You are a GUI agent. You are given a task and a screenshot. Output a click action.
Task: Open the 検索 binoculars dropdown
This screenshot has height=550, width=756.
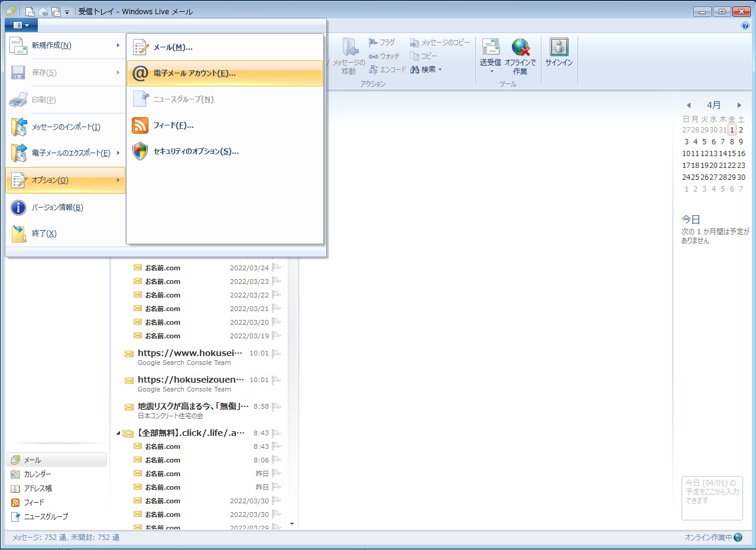[426, 70]
